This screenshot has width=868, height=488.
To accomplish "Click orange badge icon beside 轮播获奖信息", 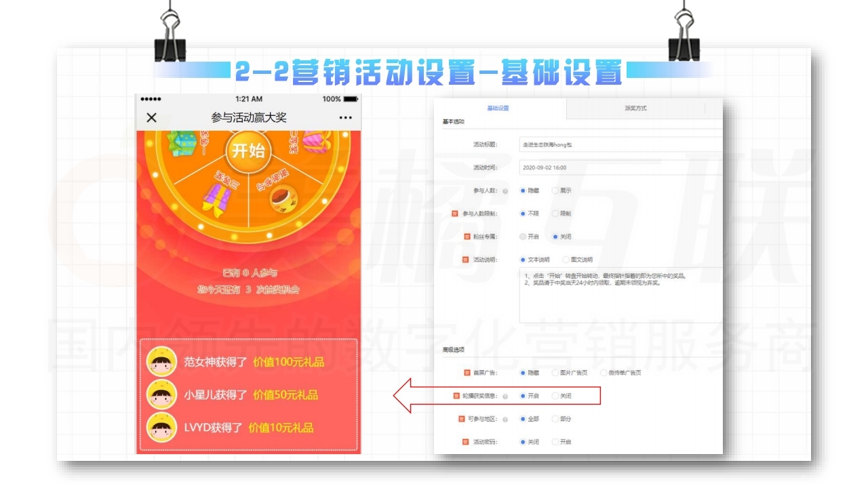I will click(x=456, y=396).
